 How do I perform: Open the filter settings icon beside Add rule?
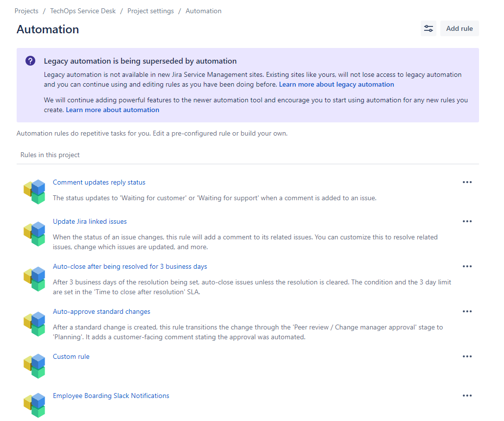click(x=428, y=28)
